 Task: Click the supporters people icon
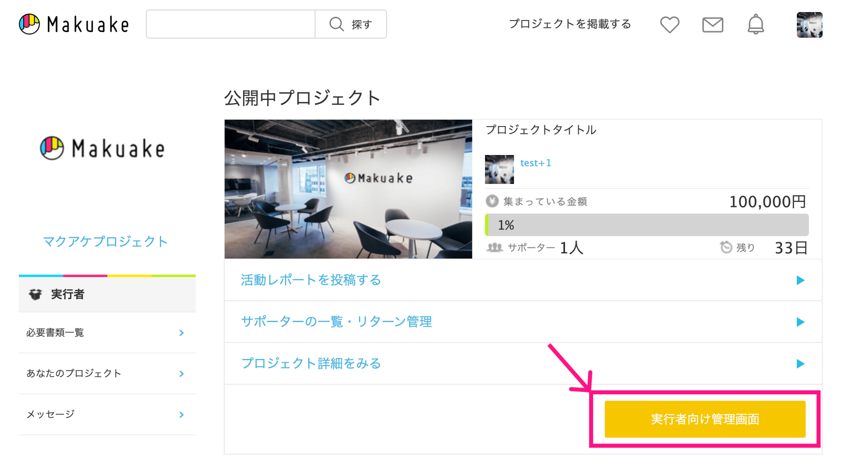(x=494, y=248)
